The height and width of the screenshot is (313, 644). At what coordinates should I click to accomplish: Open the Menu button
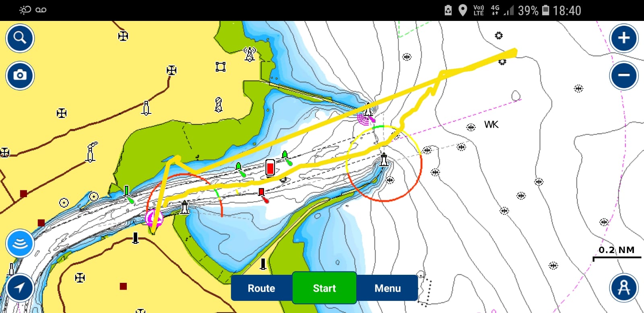pos(387,288)
